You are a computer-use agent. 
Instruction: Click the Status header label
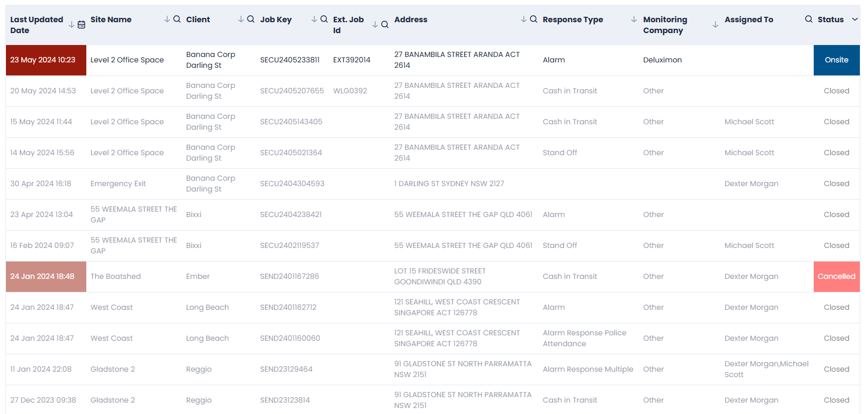pyautogui.click(x=831, y=19)
